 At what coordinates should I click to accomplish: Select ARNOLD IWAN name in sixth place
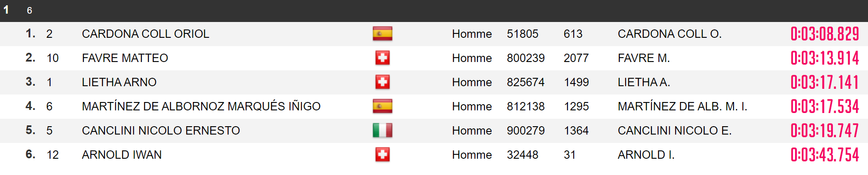tap(122, 155)
